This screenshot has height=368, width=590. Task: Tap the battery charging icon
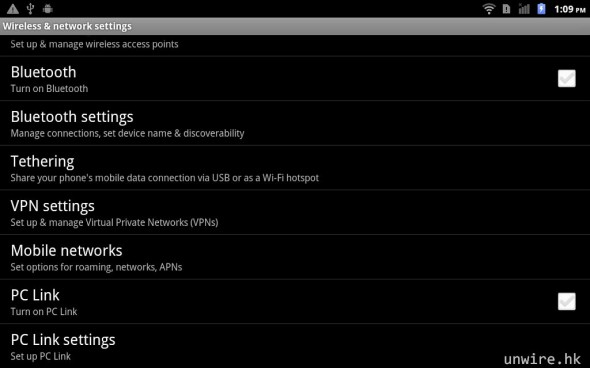(x=541, y=9)
